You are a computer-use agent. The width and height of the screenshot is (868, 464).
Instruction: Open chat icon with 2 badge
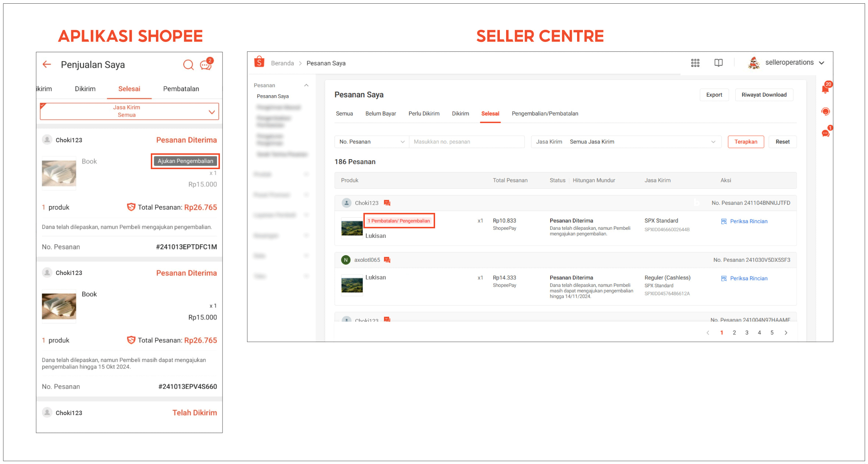(206, 65)
